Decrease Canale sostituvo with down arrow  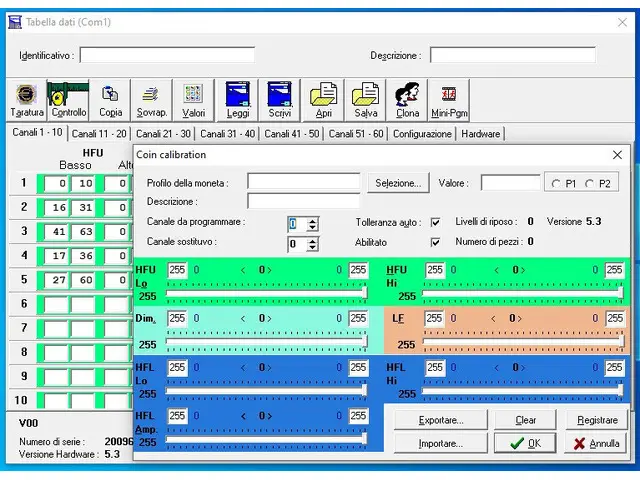coord(313,247)
